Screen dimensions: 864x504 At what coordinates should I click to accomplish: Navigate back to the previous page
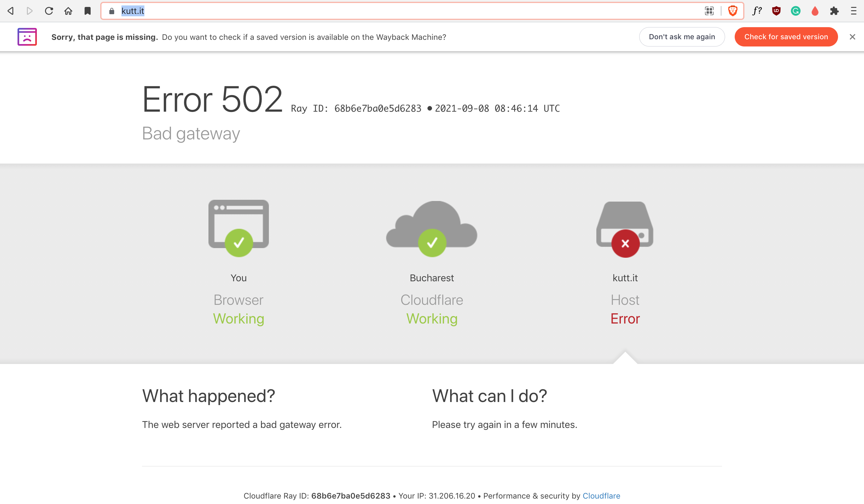coord(10,11)
